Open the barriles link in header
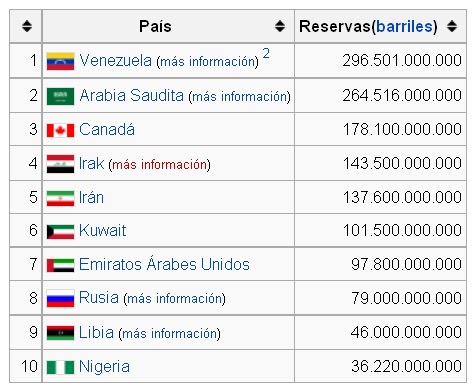 (404, 27)
